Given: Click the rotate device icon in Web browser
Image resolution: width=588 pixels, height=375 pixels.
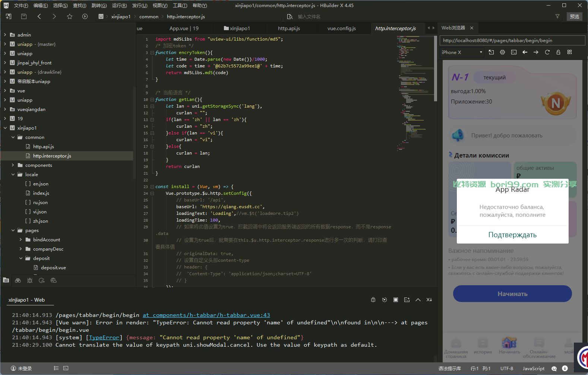Looking at the screenshot, I should pos(491,52).
